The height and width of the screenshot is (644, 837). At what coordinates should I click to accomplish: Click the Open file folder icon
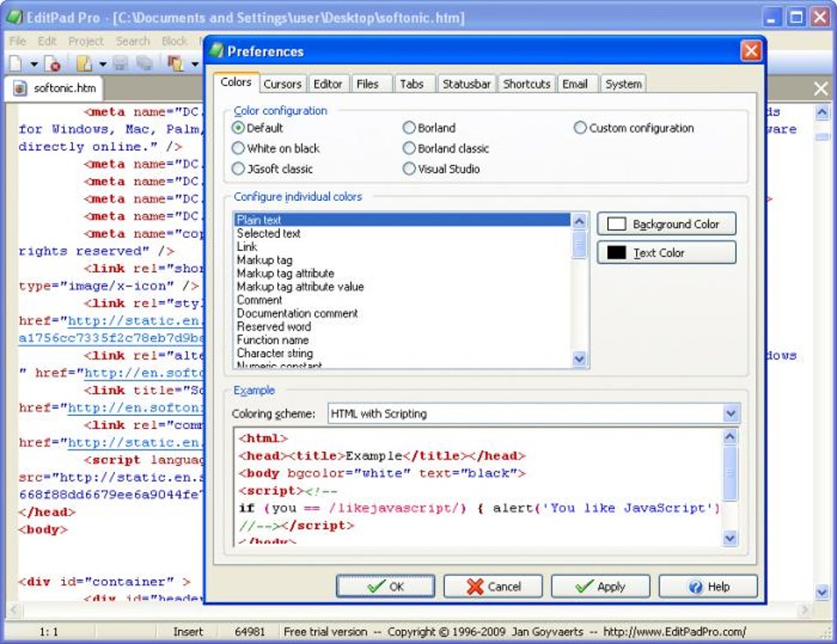(x=85, y=64)
